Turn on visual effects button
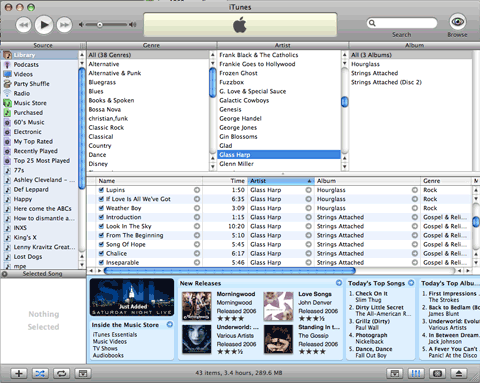 437,373
